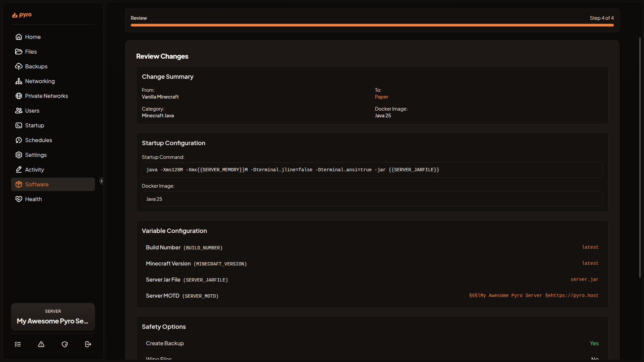Click the Review step title

point(139,18)
